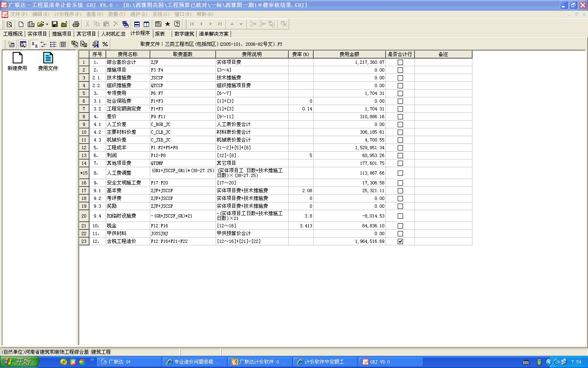Click the first toolbar icon with pencil
This screenshot has width=588, height=368.
pos(9,24)
